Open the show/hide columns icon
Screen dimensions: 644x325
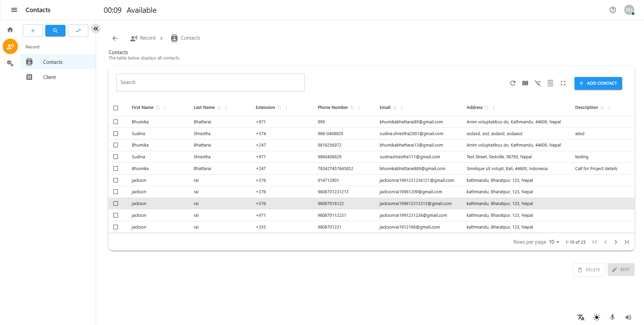pyautogui.click(x=525, y=83)
